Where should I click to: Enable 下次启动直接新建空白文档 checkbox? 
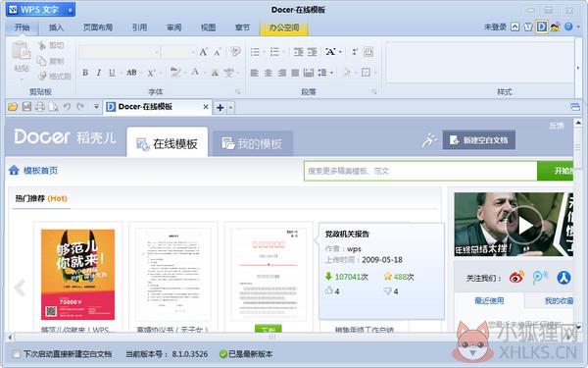coord(16,353)
